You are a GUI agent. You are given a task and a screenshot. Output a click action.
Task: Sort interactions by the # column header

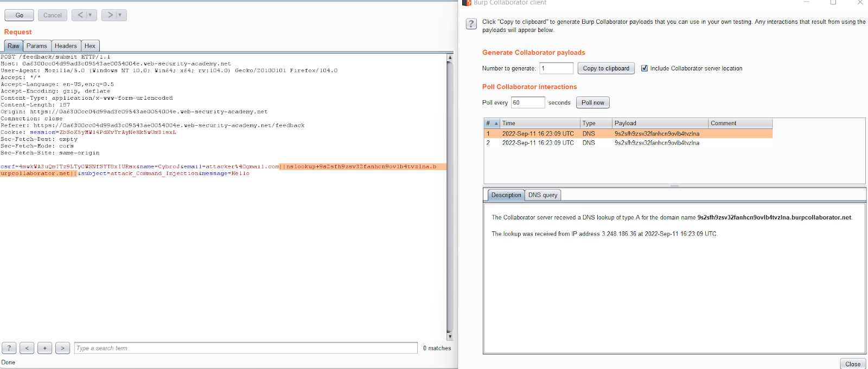click(x=492, y=124)
